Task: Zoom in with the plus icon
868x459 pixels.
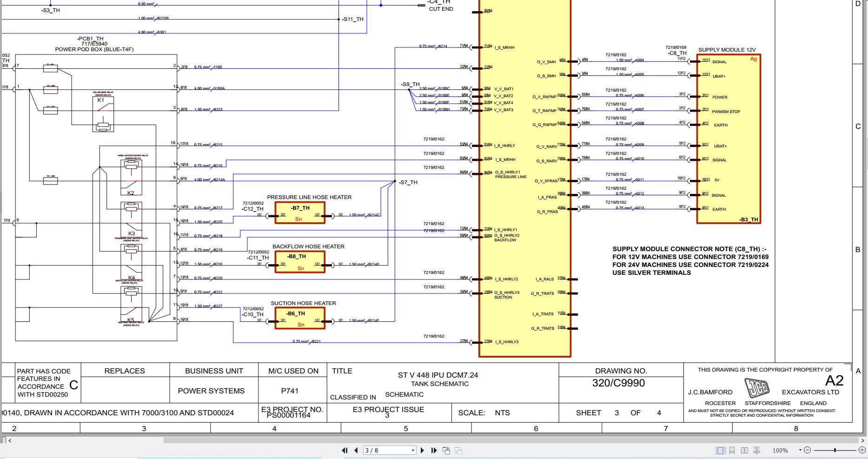Action: pyautogui.click(x=862, y=450)
